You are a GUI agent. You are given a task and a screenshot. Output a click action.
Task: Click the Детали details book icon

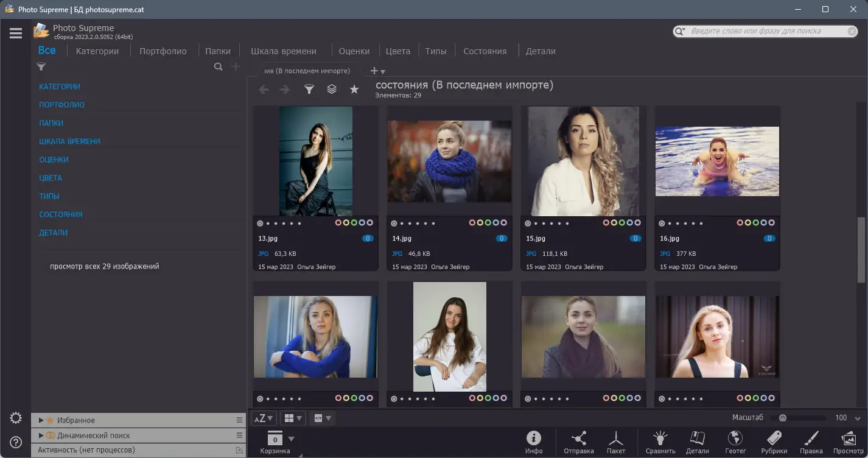click(x=697, y=437)
